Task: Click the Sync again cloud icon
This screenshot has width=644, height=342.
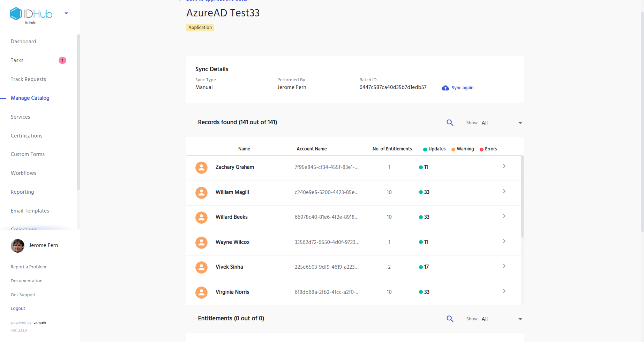Action: (445, 88)
